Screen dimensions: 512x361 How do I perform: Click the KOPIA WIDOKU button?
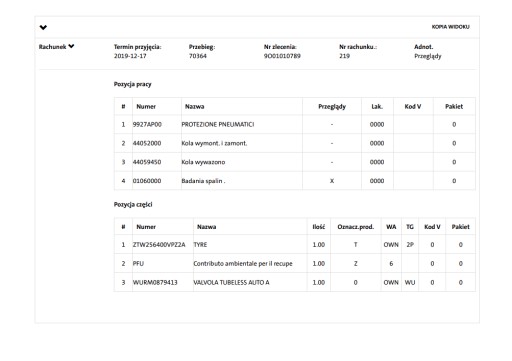[450, 27]
